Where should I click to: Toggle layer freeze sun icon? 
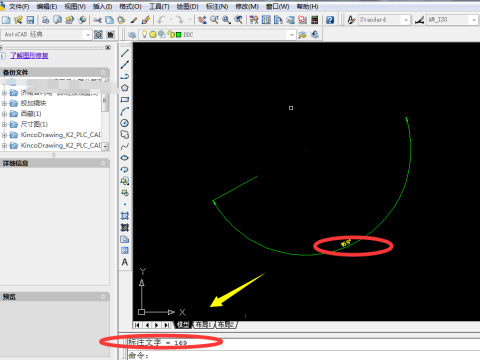click(x=153, y=35)
